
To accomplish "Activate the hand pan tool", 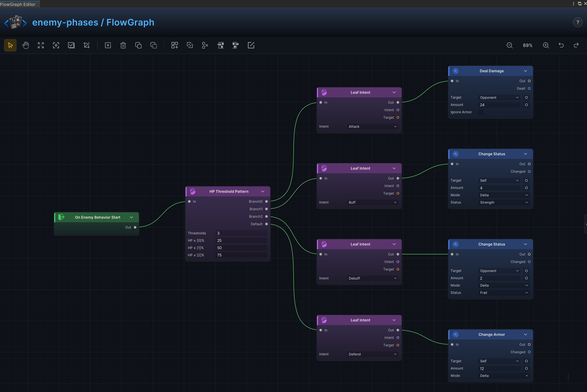I will (26, 45).
